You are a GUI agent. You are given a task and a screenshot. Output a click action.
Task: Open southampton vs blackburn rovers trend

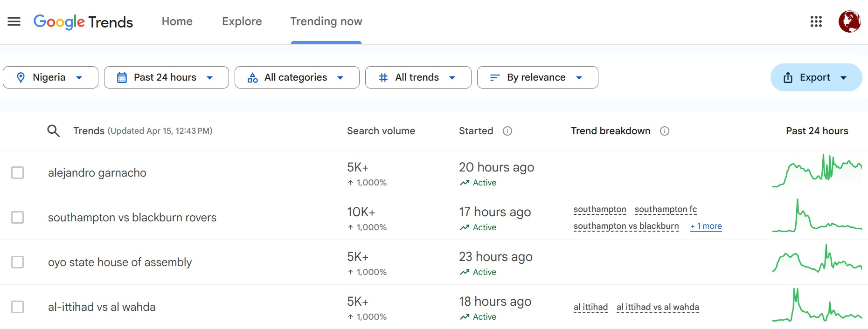132,218
